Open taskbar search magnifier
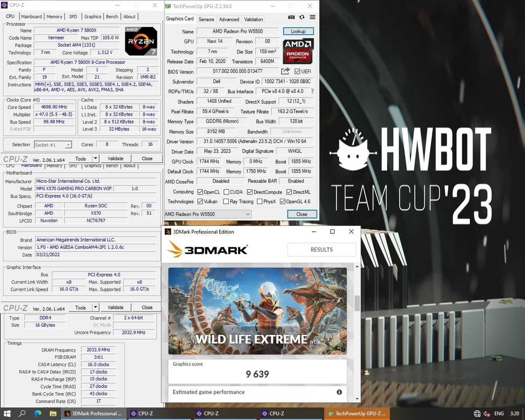This screenshot has height=420, width=525. [x=22, y=413]
